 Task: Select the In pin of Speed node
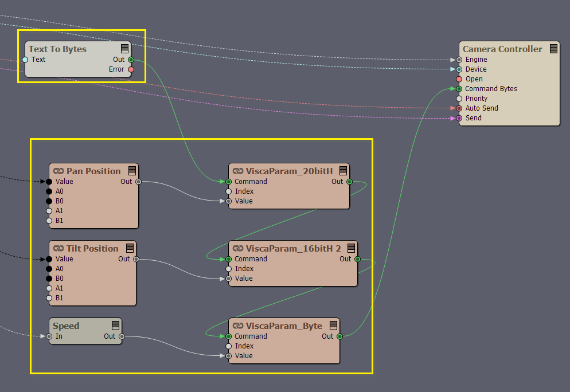(x=49, y=336)
